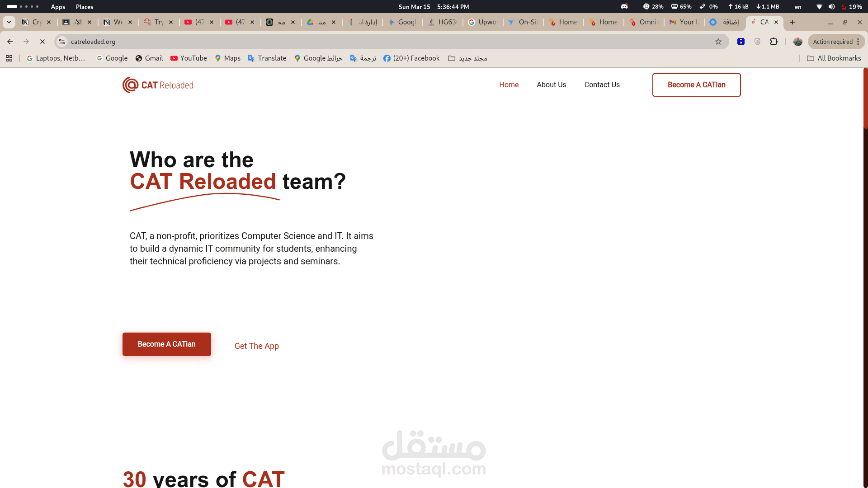Open the CPU usage indicator at 28%

[x=653, y=7]
